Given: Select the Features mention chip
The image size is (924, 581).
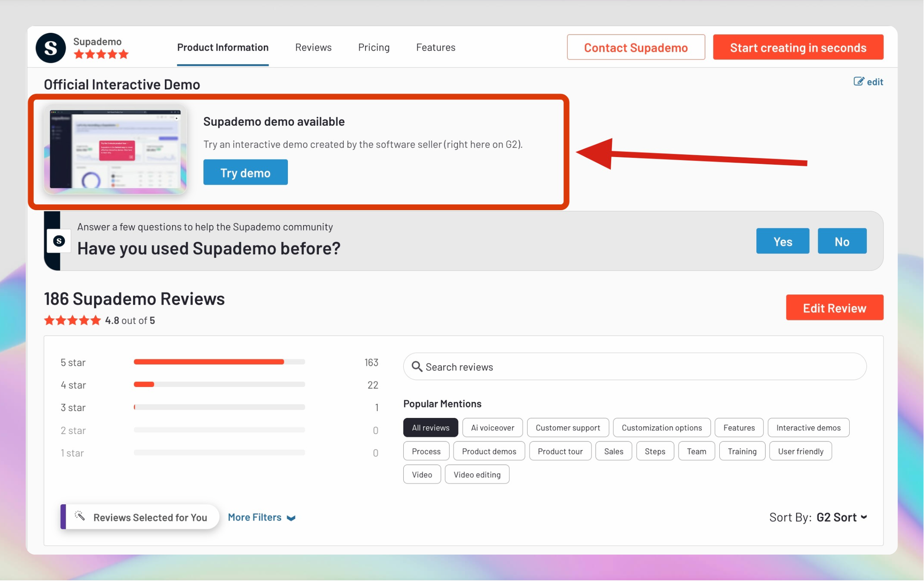Looking at the screenshot, I should click(739, 428).
